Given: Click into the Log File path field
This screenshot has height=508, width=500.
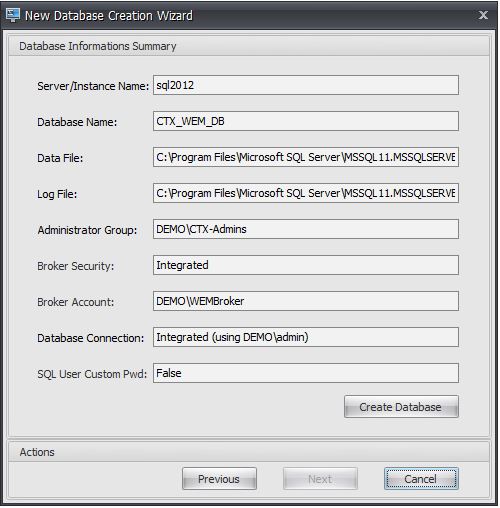Looking at the screenshot, I should coord(306,193).
